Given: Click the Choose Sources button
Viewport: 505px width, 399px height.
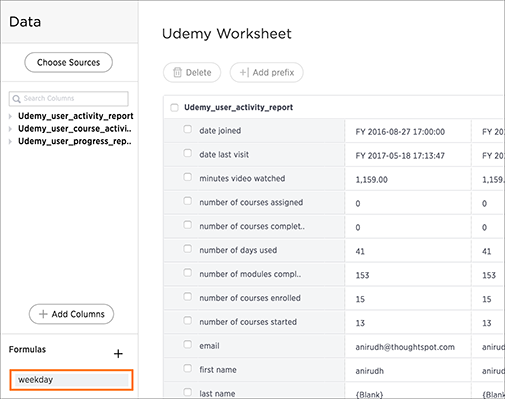Looking at the screenshot, I should point(68,62).
